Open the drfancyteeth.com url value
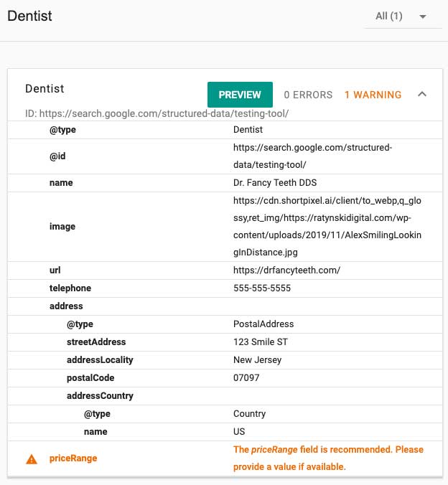 pos(286,270)
